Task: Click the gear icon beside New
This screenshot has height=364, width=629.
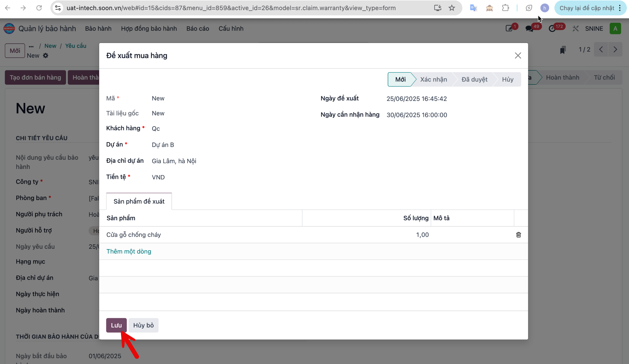Action: (45, 56)
